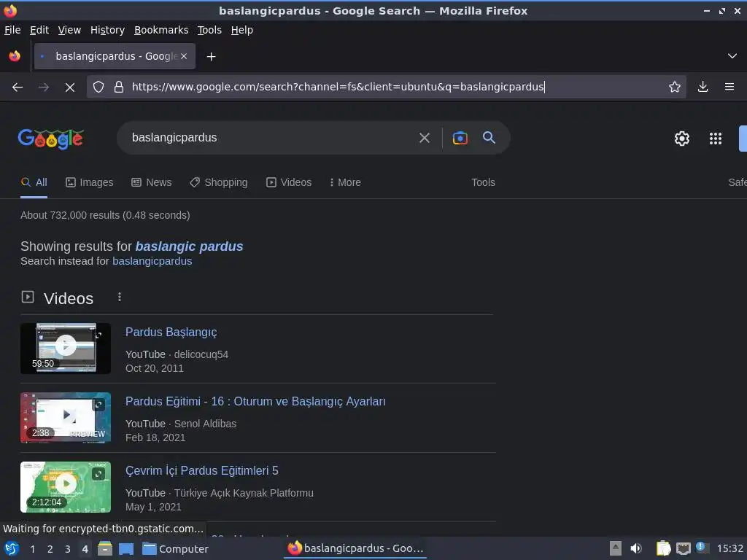
Task: Switch to Shopping results tab
Action: point(219,182)
